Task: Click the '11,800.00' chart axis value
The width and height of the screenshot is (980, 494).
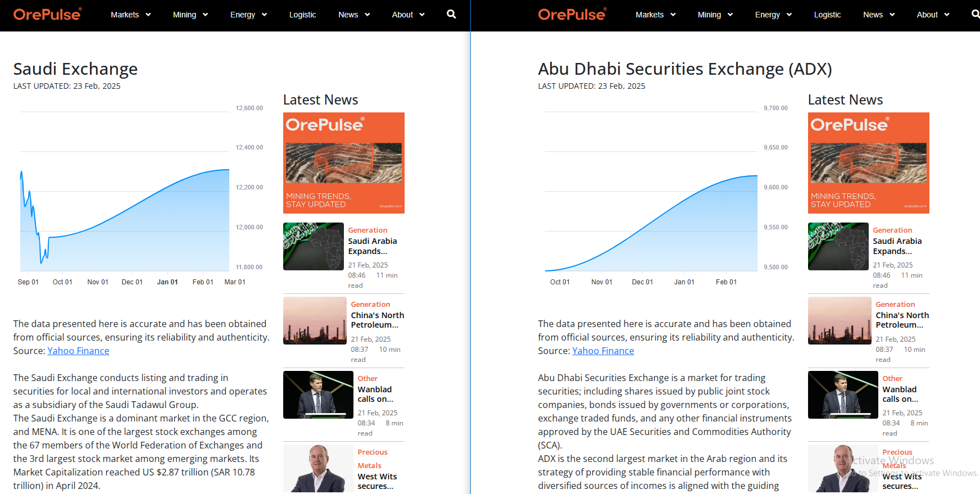Action: 249,267
